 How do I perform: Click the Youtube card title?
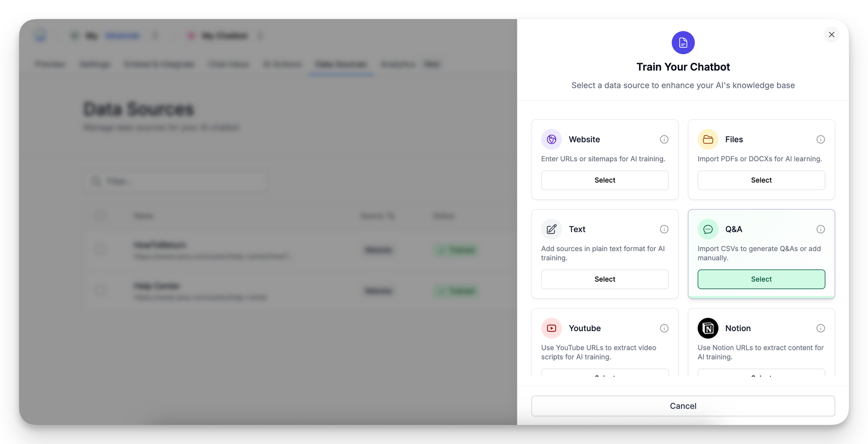[585, 328]
